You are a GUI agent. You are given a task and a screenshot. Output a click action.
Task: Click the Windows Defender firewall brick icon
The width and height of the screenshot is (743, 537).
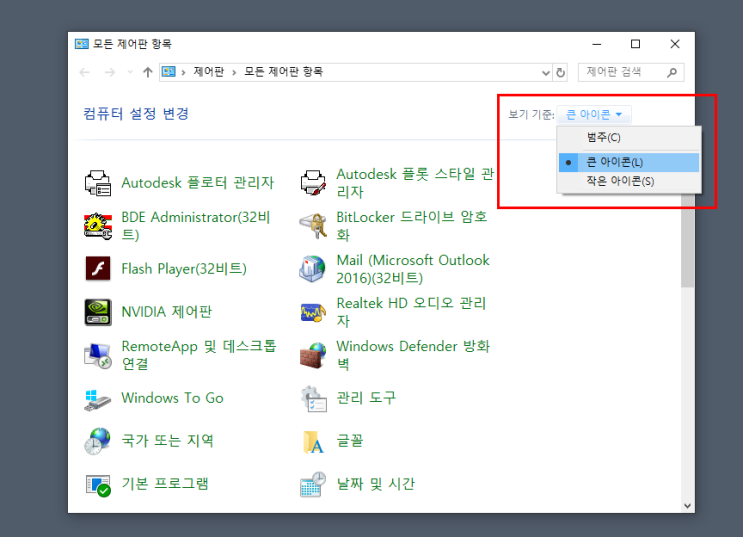[313, 355]
